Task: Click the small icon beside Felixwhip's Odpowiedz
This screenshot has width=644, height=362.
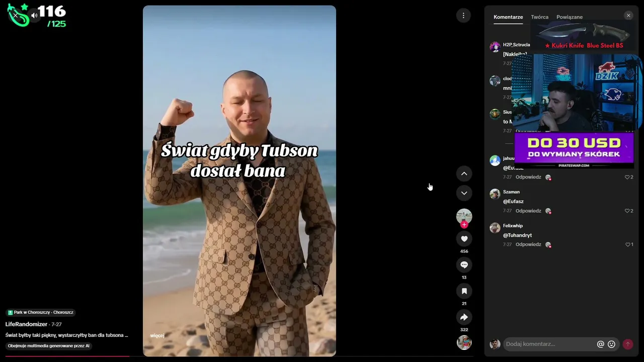Action: point(548,245)
